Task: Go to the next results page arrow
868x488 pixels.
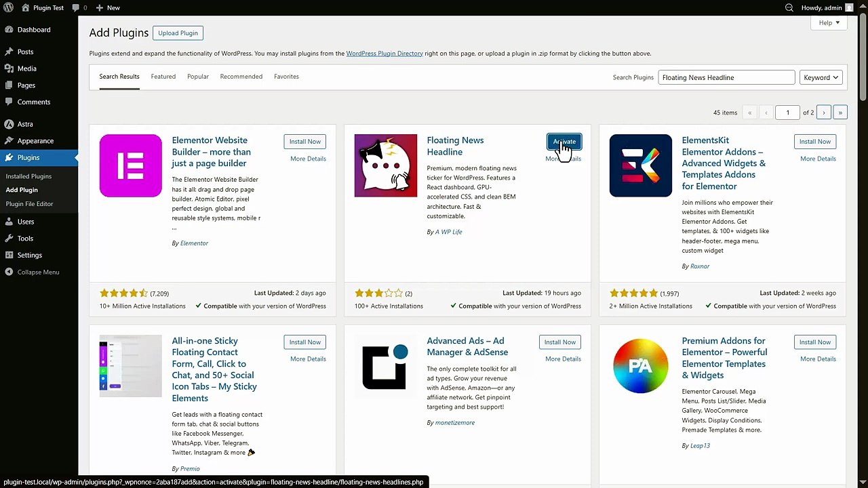Action: click(823, 113)
